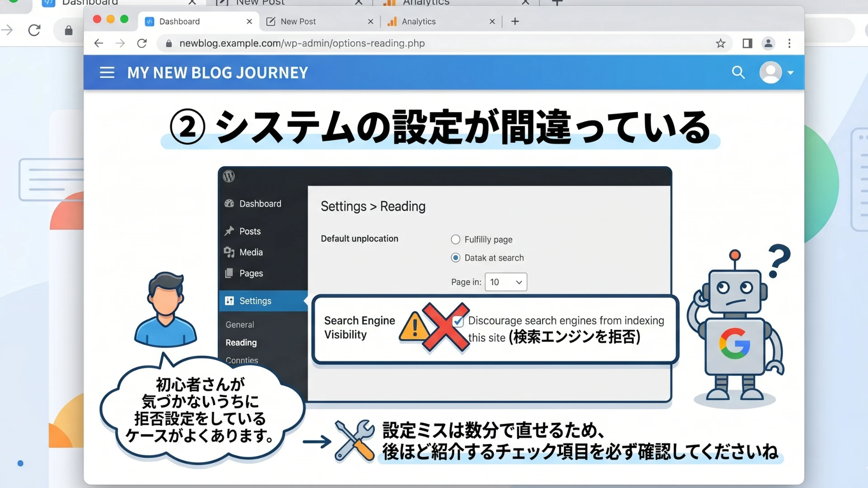Close the New Post tab
The width and height of the screenshot is (868, 488).
[x=371, y=22]
